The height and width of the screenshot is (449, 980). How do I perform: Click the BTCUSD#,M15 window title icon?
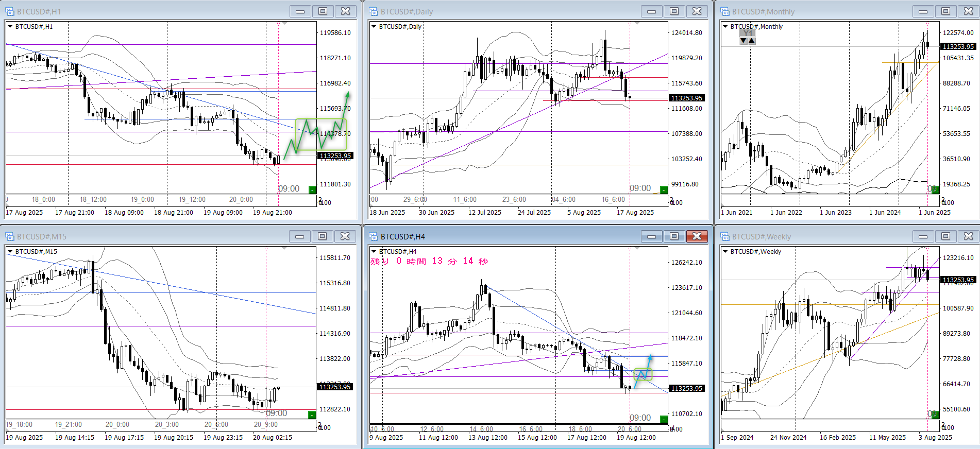coord(10,236)
